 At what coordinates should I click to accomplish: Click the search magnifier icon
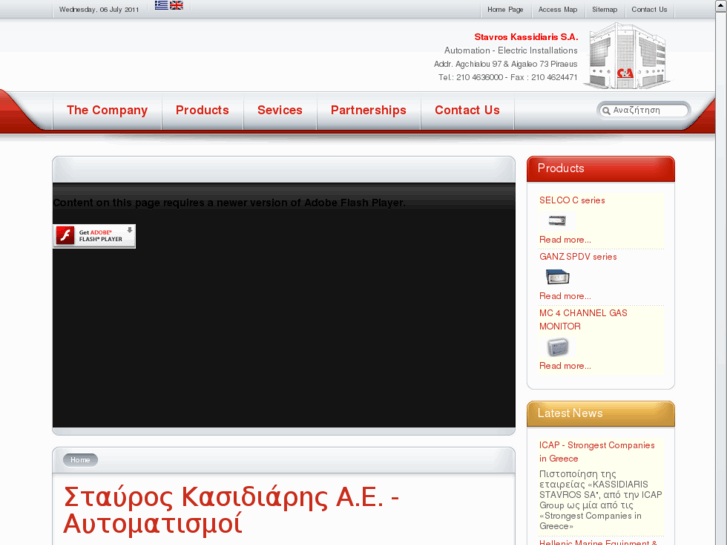click(606, 110)
